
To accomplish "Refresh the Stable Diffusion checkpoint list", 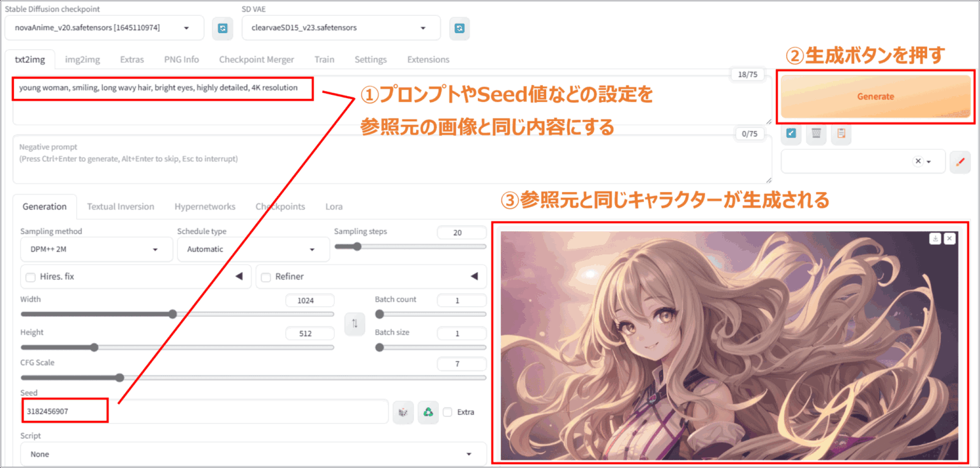I will coord(222,28).
